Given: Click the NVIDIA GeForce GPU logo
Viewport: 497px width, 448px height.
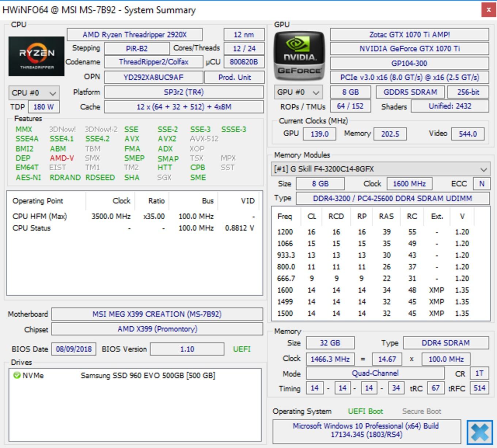Looking at the screenshot, I should click(x=299, y=56).
